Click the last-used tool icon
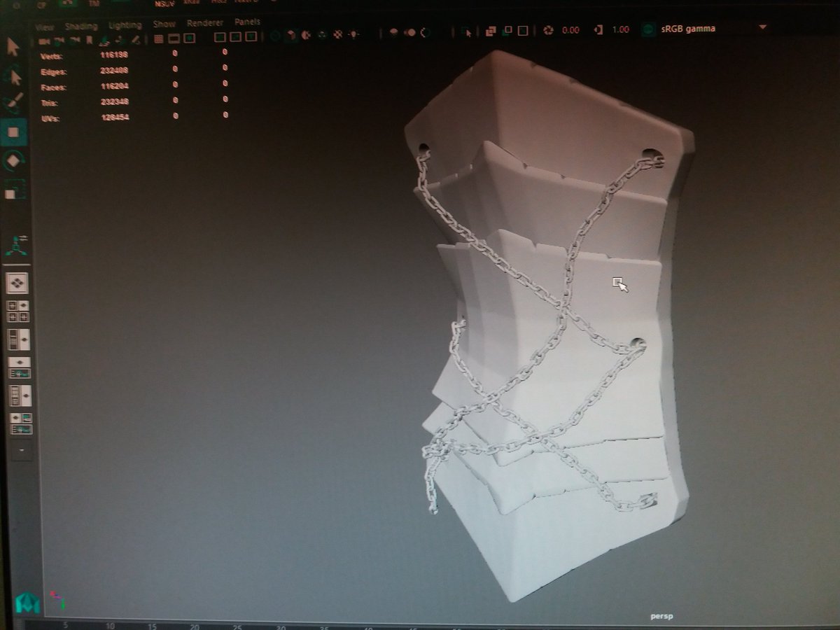The image size is (840, 630). (16, 245)
